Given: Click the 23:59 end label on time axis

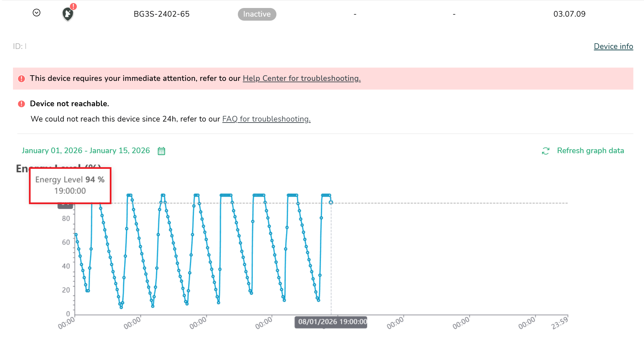Looking at the screenshot, I should 560,323.
